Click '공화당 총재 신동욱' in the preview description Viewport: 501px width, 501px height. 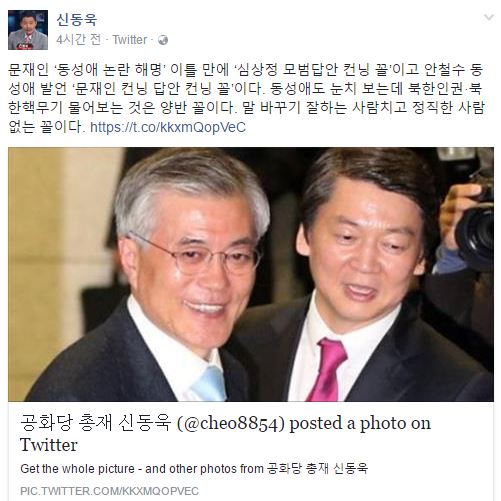(x=318, y=468)
